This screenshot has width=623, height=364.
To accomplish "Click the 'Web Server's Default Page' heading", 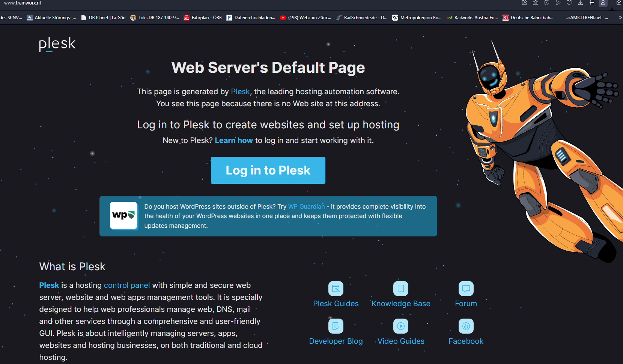I will 268,68.
